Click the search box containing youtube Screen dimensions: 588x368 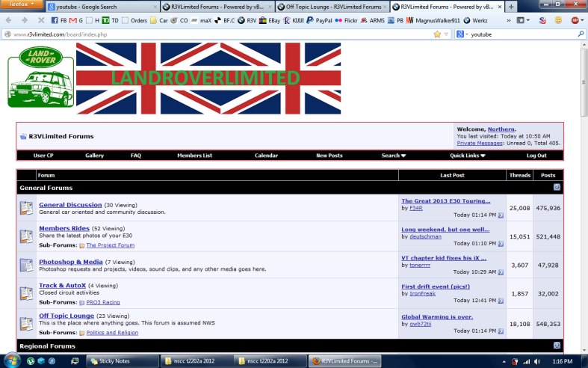pos(522,34)
